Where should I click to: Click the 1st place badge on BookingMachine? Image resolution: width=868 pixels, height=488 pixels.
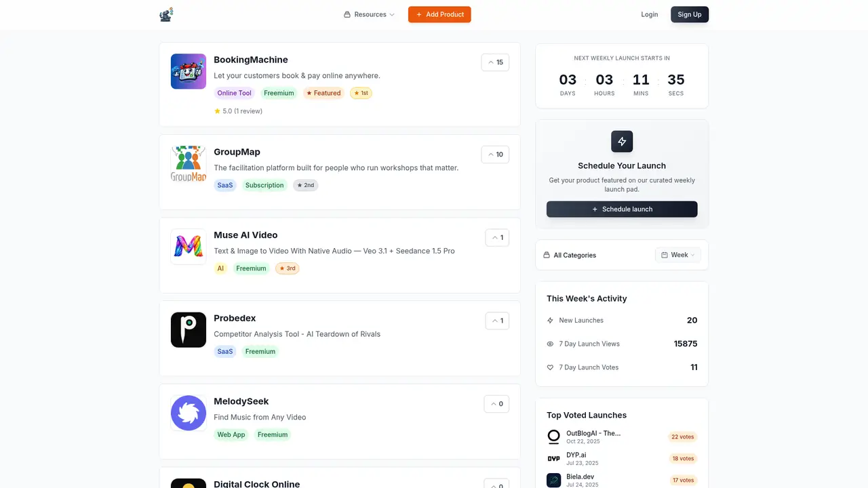(x=361, y=93)
